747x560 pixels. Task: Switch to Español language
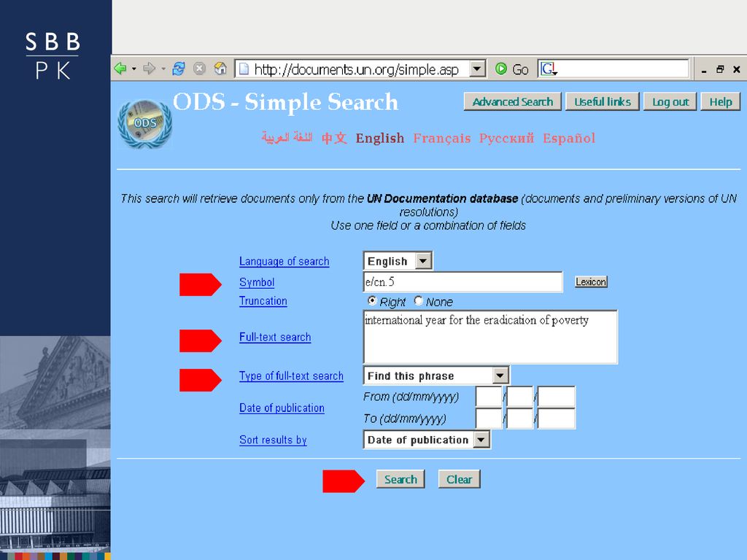pyautogui.click(x=569, y=138)
